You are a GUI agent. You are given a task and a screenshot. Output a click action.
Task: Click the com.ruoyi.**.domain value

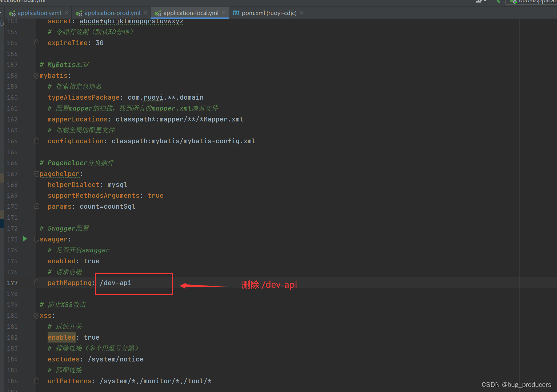[165, 97]
